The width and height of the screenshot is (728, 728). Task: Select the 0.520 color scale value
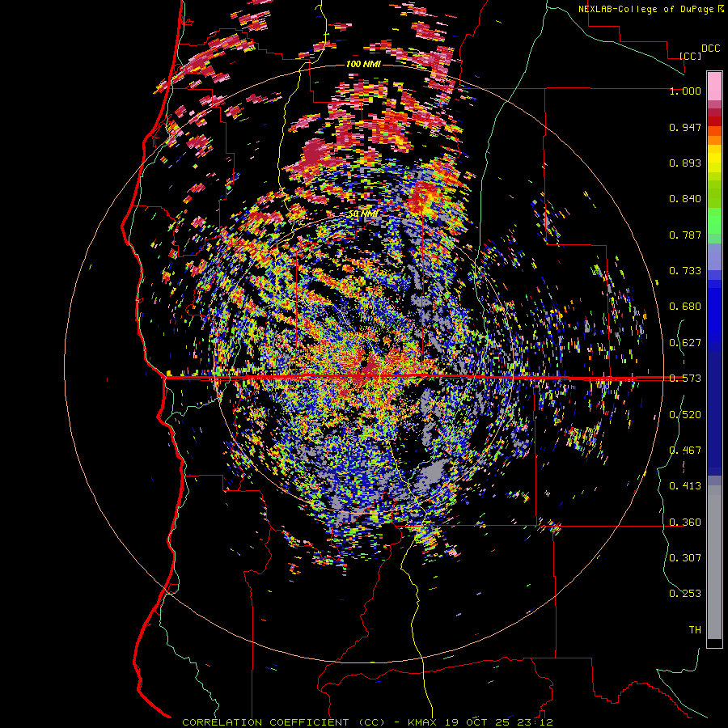[685, 415]
